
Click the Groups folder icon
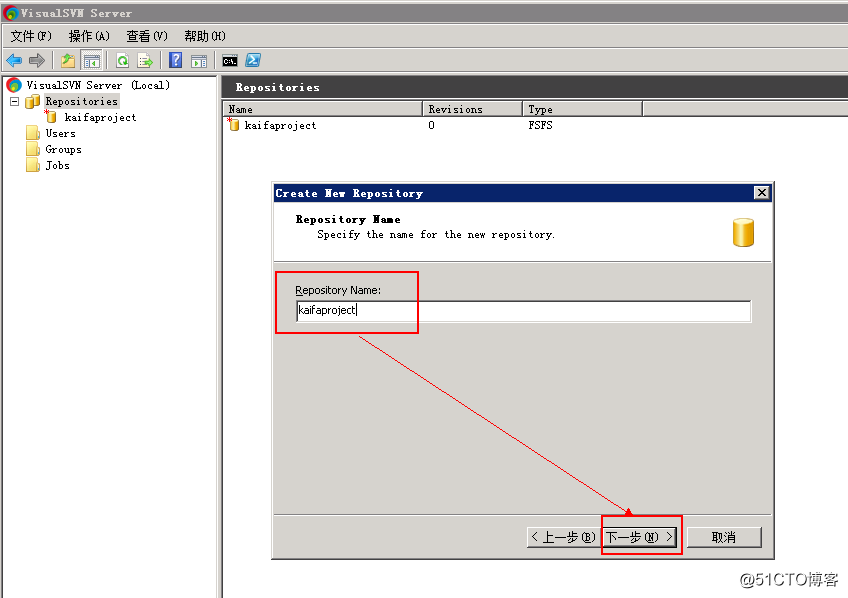[32, 149]
